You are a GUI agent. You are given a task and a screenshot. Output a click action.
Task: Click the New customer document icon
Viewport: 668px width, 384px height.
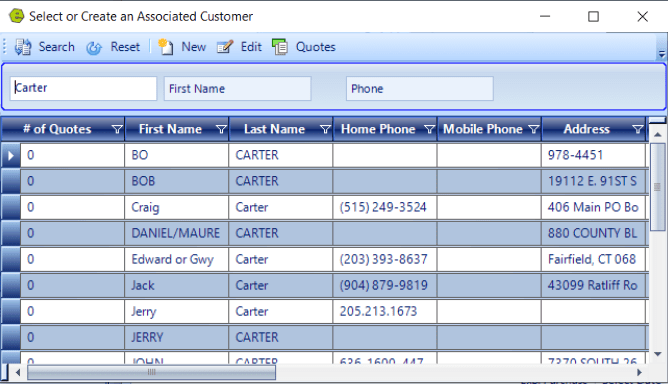(165, 47)
